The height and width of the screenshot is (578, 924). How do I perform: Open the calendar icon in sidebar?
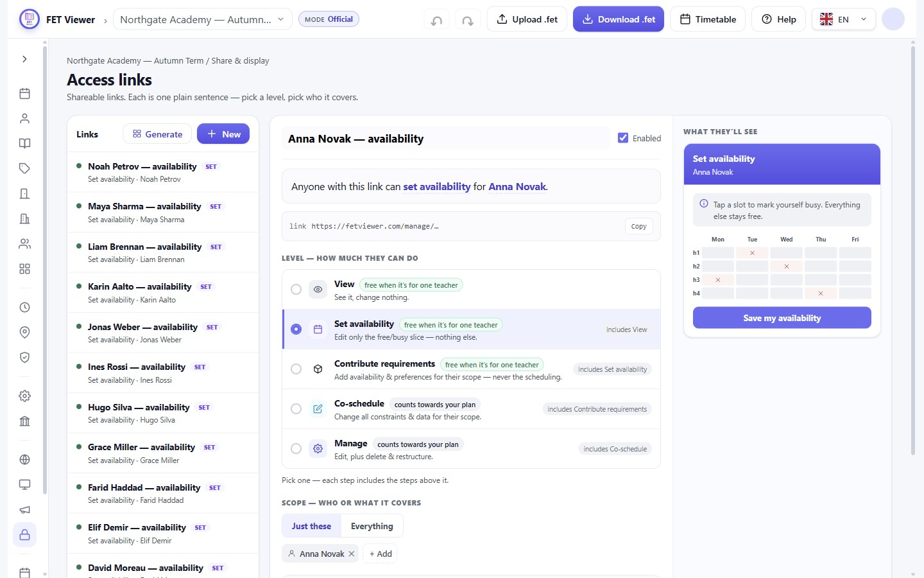25,94
